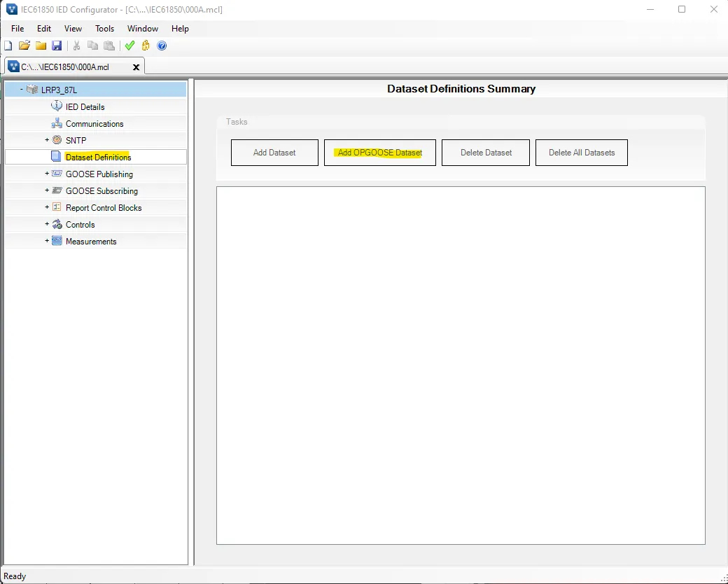Expand the SNTP tree node
Screen dimensions: 728x584
47,140
